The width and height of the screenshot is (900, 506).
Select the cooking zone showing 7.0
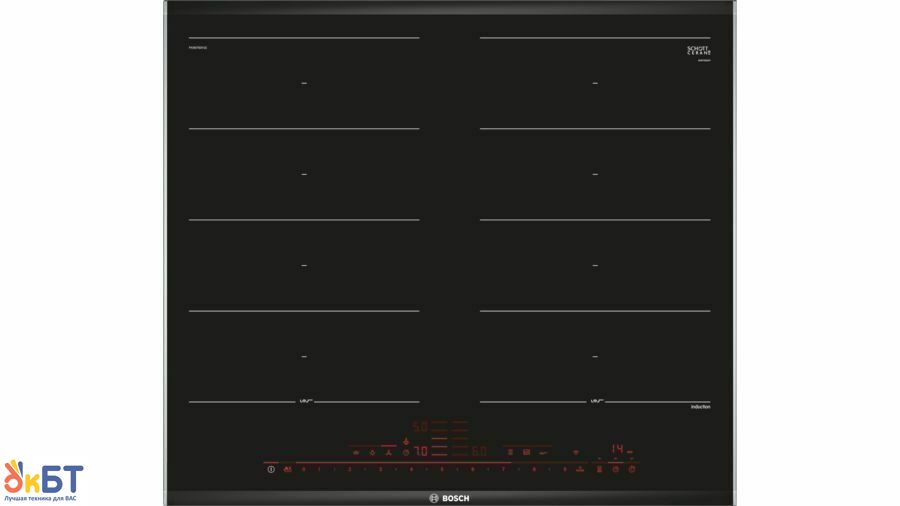click(x=421, y=451)
